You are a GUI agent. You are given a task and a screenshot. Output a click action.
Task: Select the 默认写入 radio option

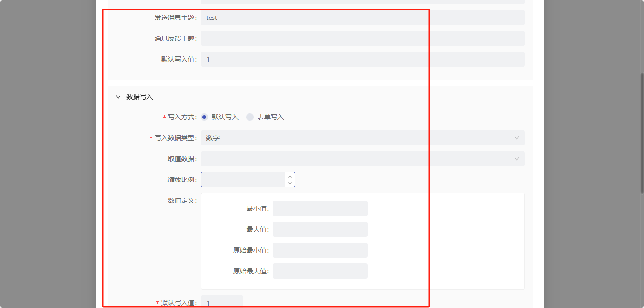tap(220, 117)
